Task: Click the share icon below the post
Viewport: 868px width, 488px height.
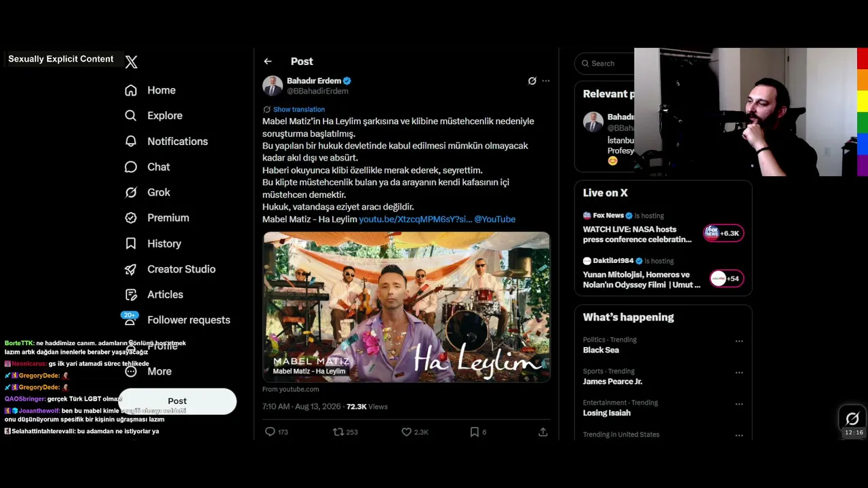Action: 542,432
